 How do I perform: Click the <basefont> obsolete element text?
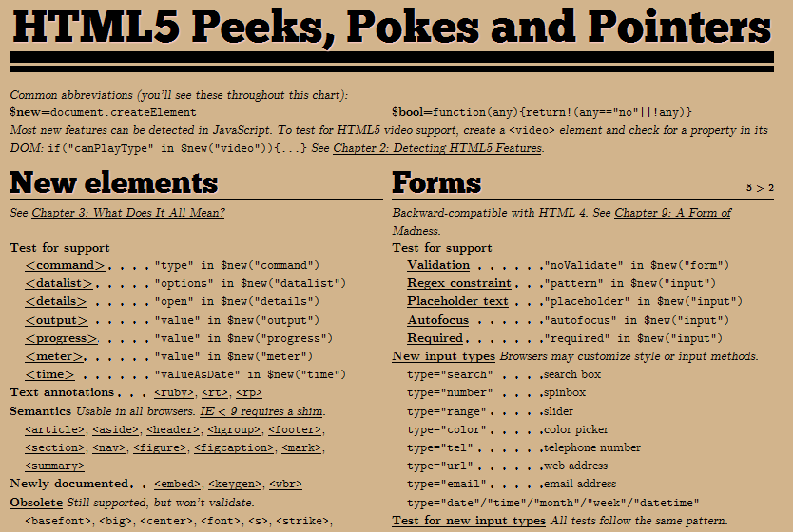point(58,521)
